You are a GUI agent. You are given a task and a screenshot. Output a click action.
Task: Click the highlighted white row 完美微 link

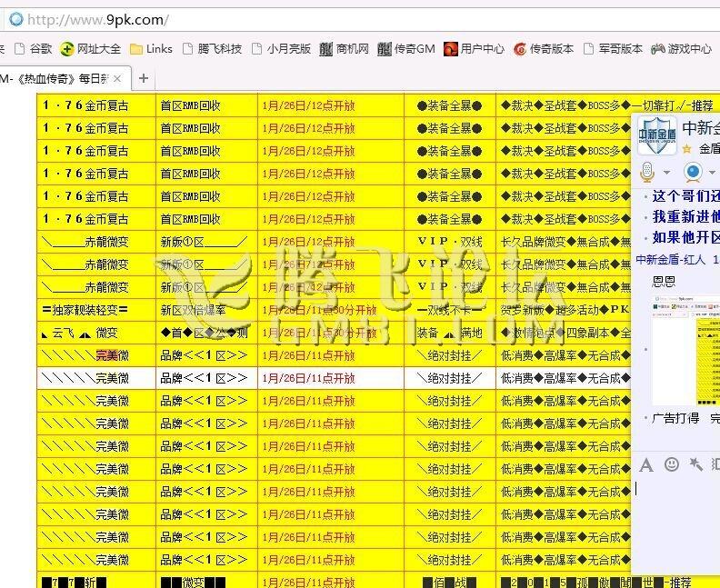(x=85, y=378)
